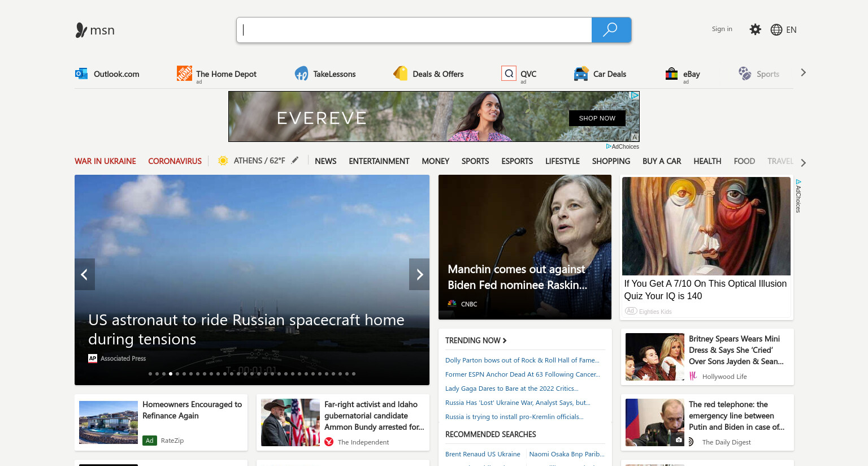This screenshot has width=868, height=466.
Task: Open Russia Has 'Lost' Ukraine War link
Action: [x=518, y=403]
